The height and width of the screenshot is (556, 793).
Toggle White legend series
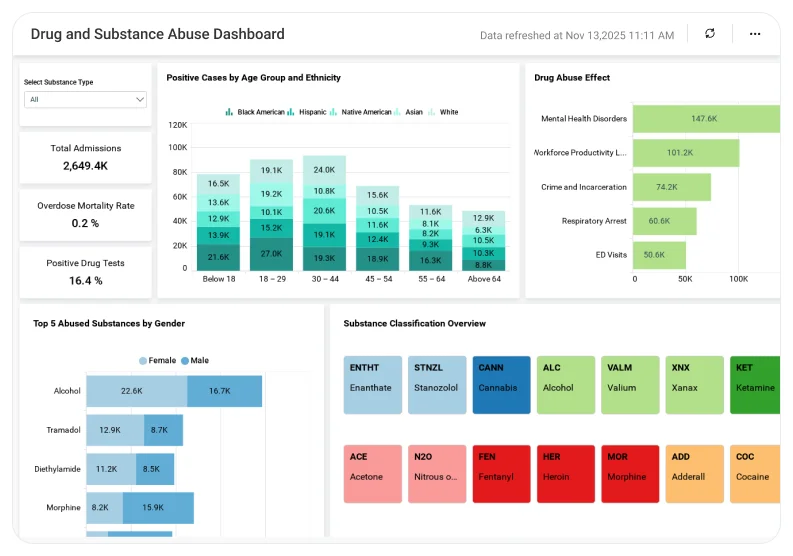443,112
